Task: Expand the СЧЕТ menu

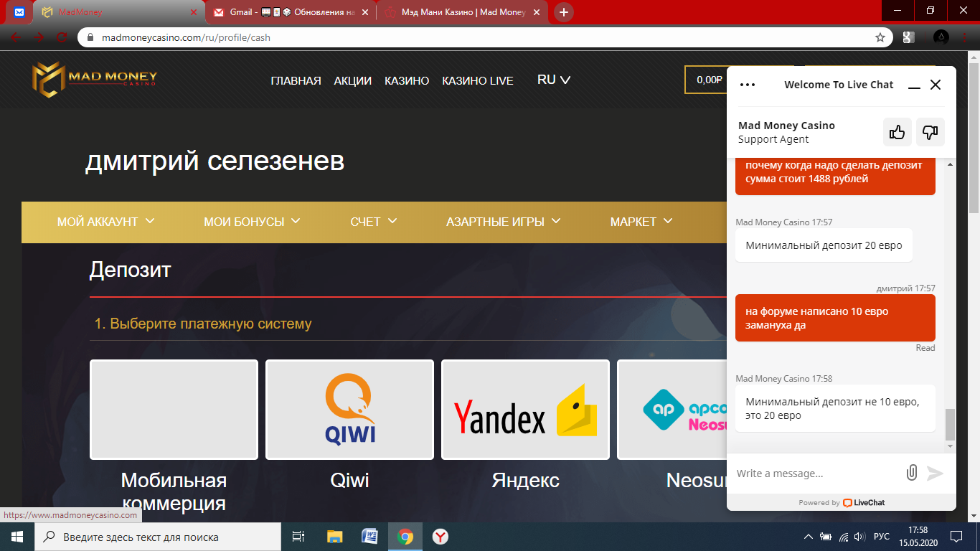Action: (x=374, y=222)
